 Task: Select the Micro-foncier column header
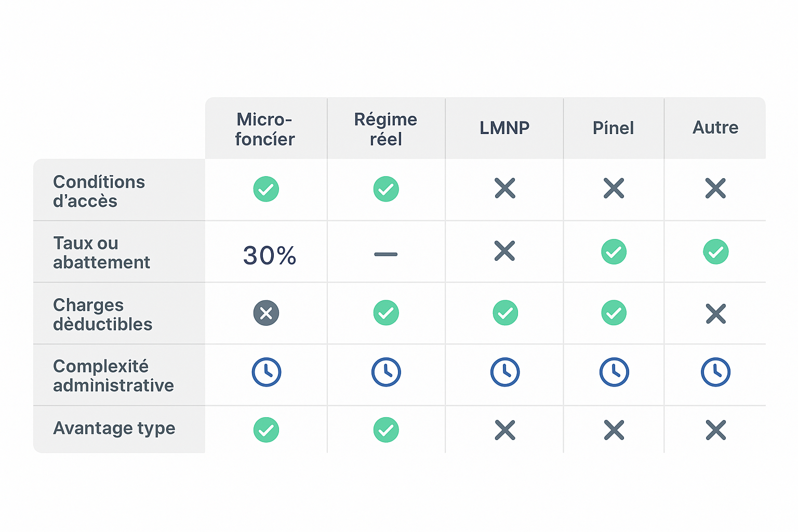tap(265, 129)
